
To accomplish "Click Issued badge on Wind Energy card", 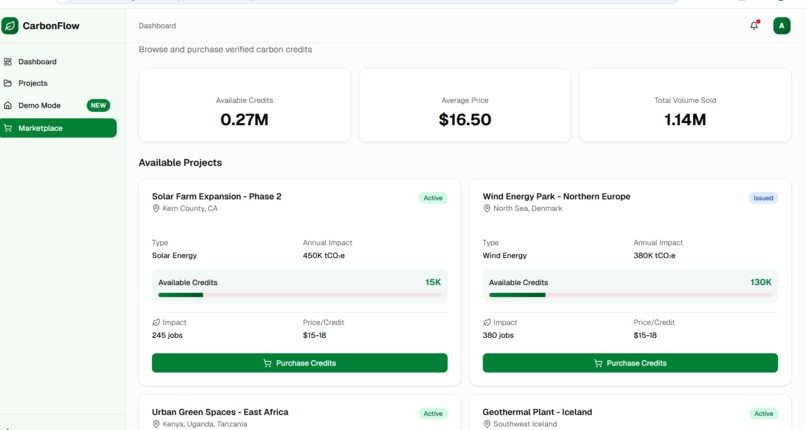I will click(763, 198).
